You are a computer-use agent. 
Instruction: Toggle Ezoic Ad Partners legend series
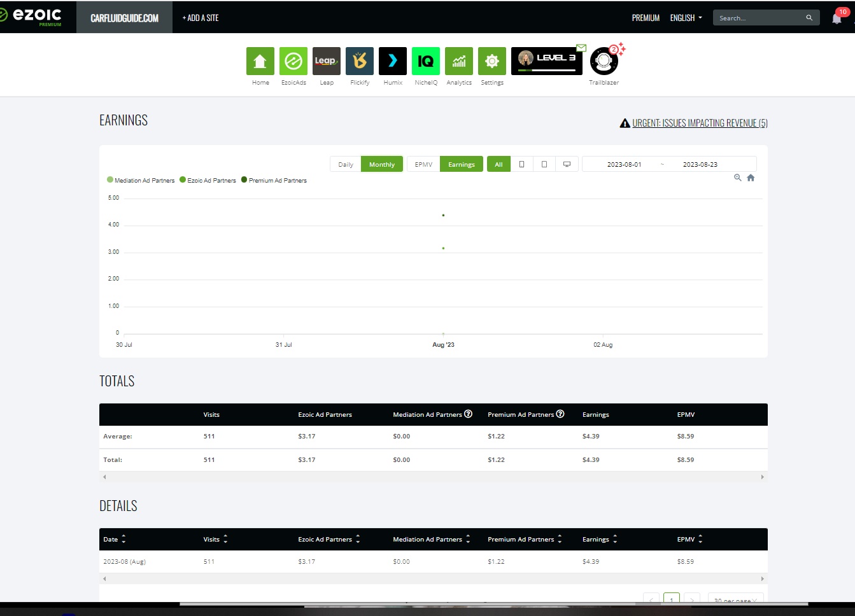(x=208, y=180)
